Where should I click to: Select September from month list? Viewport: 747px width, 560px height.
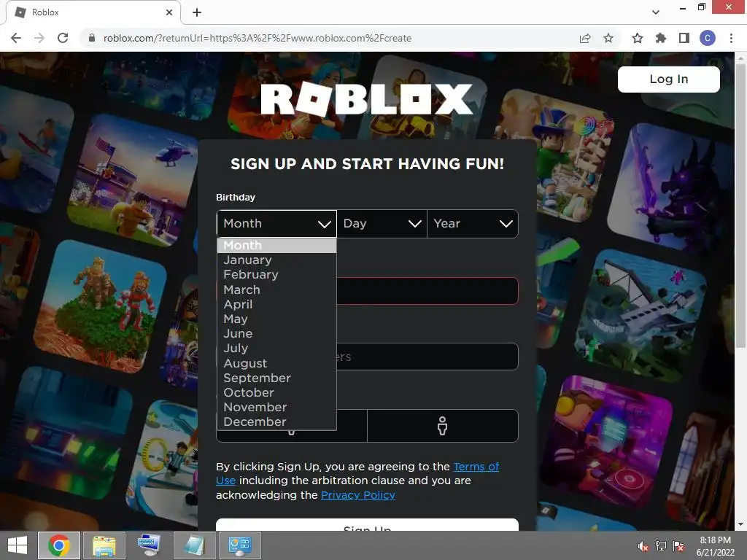pyautogui.click(x=276, y=378)
